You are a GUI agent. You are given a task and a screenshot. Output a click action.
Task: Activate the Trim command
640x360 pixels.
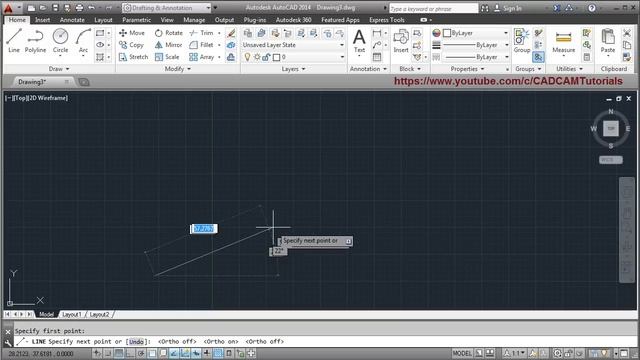pyautogui.click(x=201, y=33)
